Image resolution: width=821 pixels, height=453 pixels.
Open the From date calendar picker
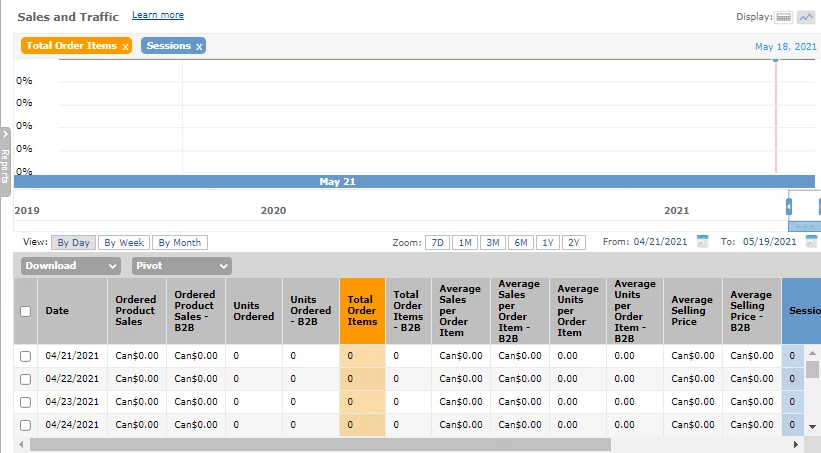coord(702,241)
